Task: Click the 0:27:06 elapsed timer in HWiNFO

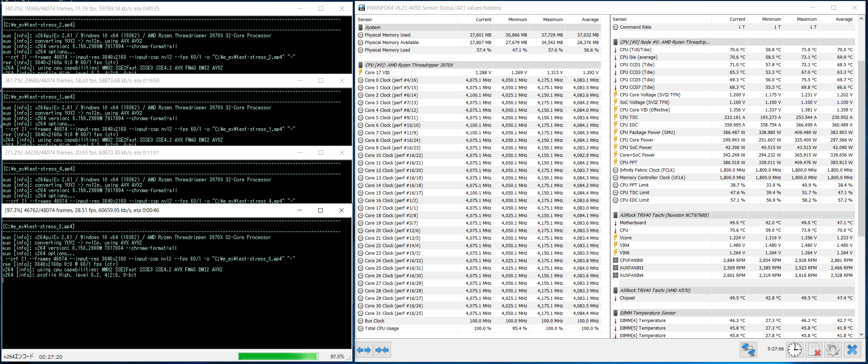Action: coord(776,349)
